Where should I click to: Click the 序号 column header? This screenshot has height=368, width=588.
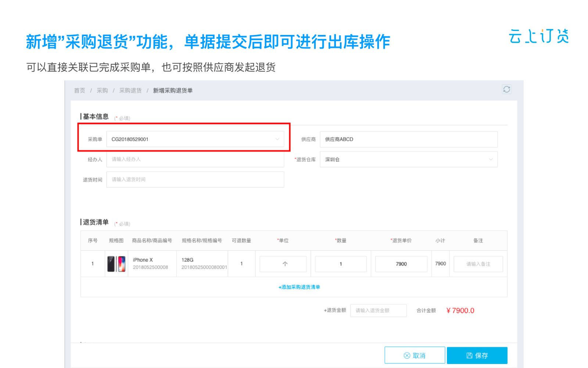93,241
